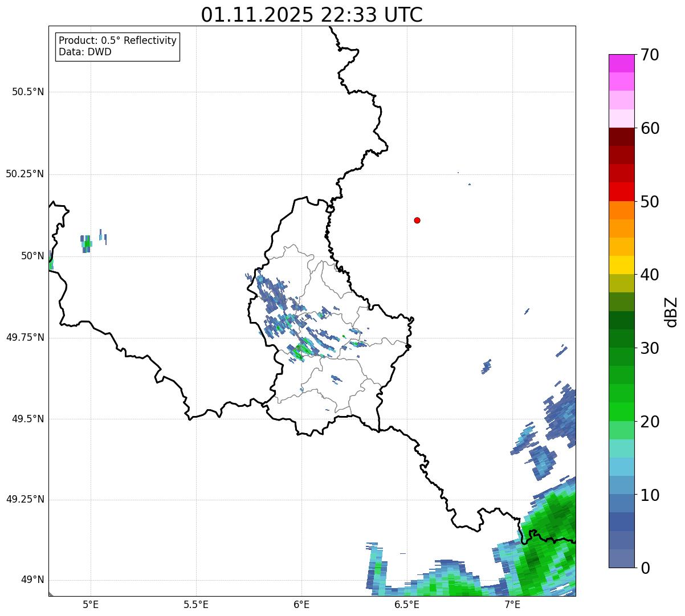Click the small radar echo cluster near 5°E 50°N
Image resolution: width=685 pixels, height=616 pixels.
point(87,243)
